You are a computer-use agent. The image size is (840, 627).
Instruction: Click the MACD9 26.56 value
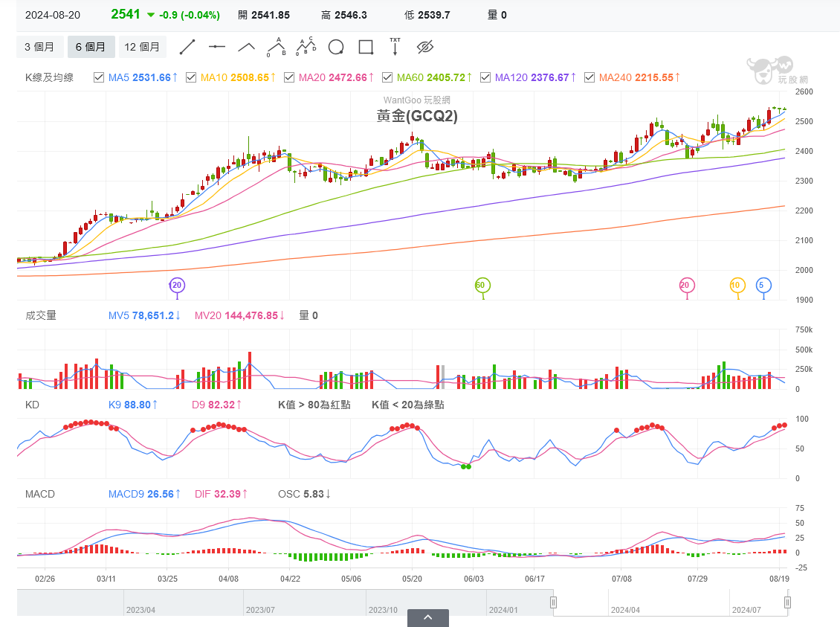tap(145, 494)
